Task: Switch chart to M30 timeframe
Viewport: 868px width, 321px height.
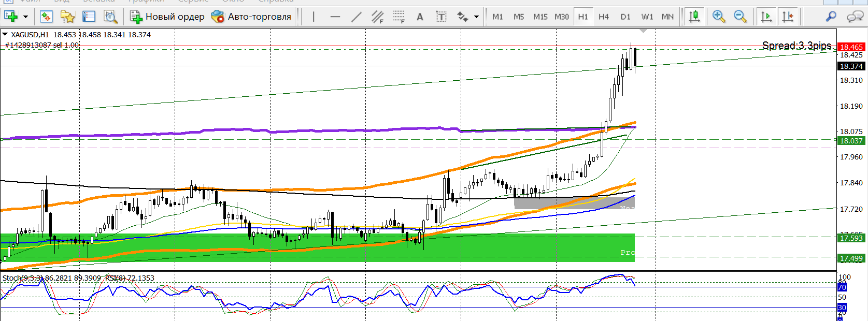Action: (562, 17)
